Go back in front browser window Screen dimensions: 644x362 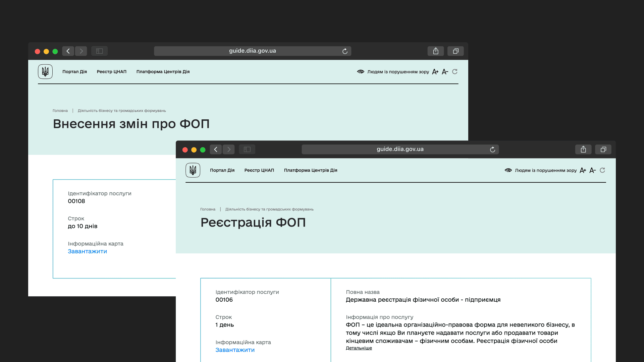point(216,149)
